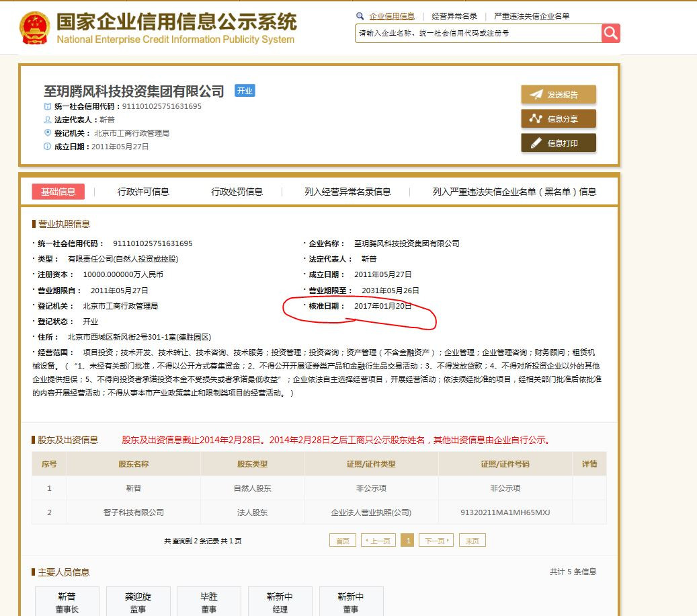Click shareholder name 靳普 in the table
The image size is (697, 616).
pos(133,488)
